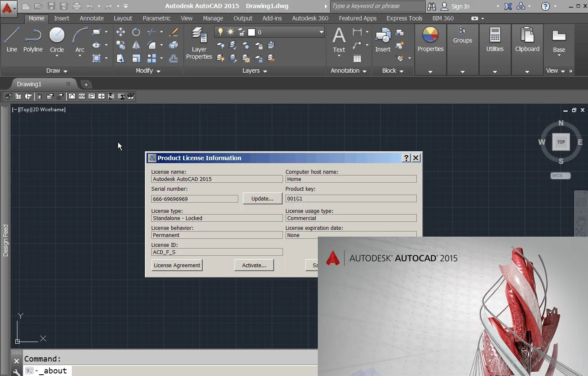Click the search binoculars icon

click(x=432, y=6)
